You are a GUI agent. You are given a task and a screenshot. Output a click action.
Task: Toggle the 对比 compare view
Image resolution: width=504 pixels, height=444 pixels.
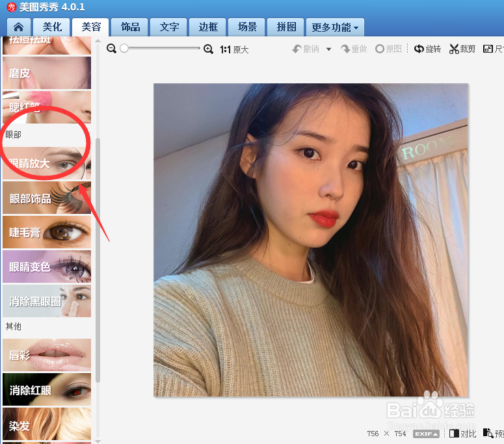pos(462,434)
